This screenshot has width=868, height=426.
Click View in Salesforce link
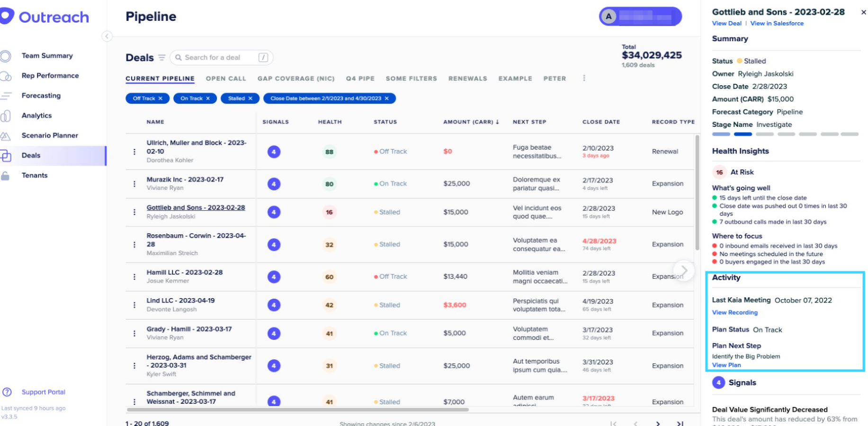coord(777,23)
